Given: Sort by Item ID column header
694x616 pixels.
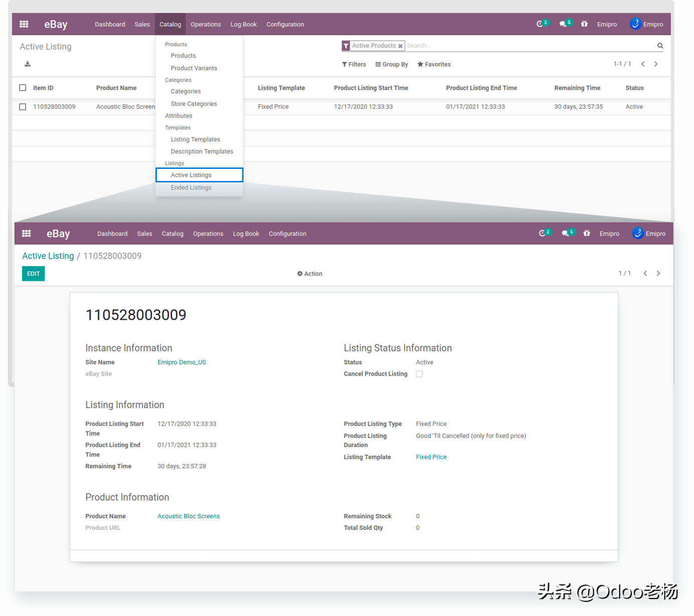Looking at the screenshot, I should [43, 88].
